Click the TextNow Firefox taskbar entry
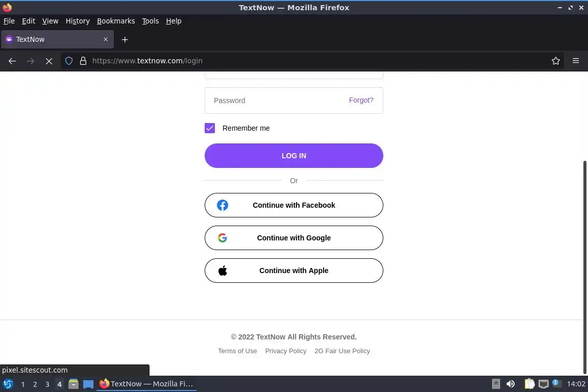The height and width of the screenshot is (392, 588). [146, 384]
